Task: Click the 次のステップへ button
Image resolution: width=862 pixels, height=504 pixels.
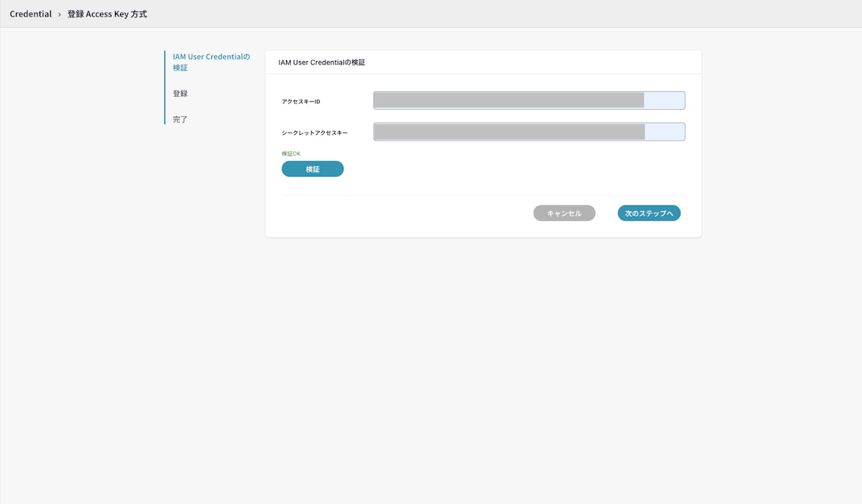Action: click(x=649, y=213)
